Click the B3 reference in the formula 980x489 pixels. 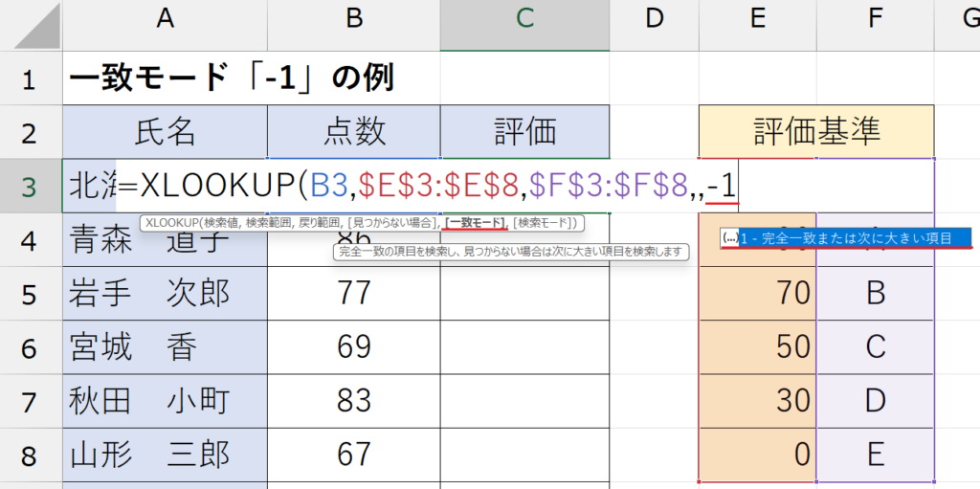[x=329, y=186]
